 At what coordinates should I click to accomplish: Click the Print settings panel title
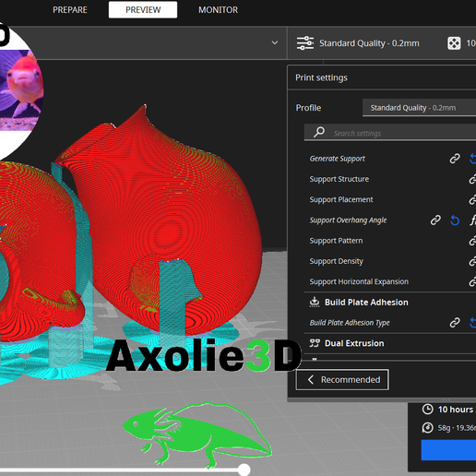tap(321, 77)
